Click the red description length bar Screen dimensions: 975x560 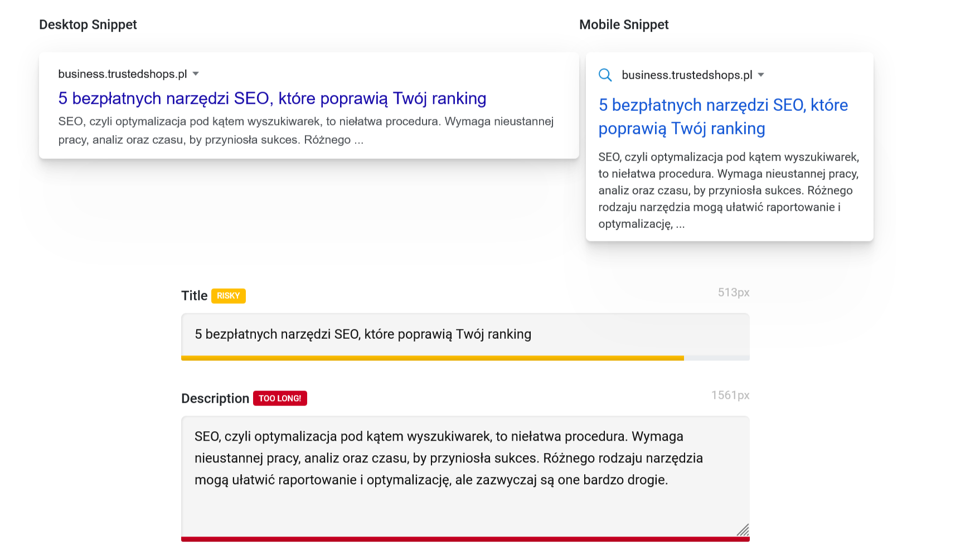click(x=465, y=539)
